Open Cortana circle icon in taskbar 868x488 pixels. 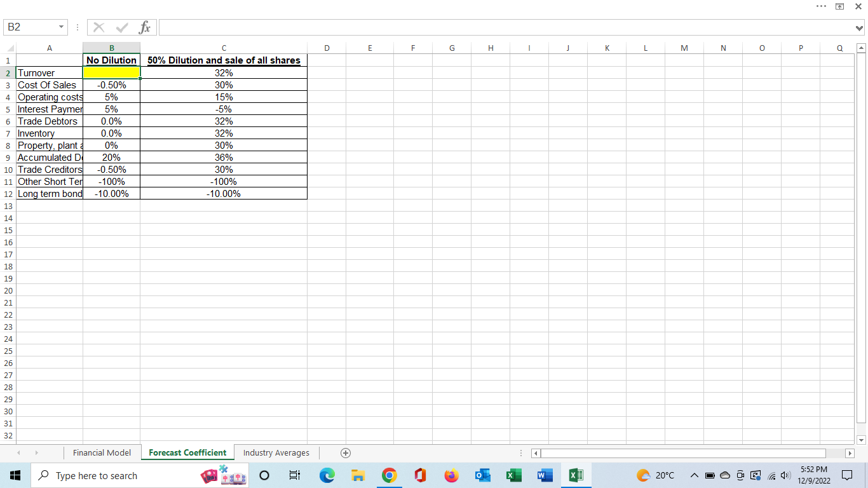264,475
